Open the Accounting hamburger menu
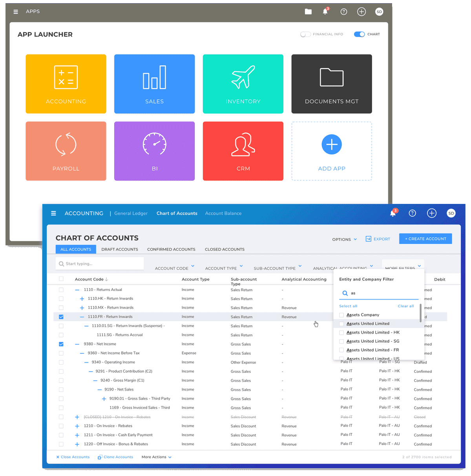Screen dimensions: 471x476 tap(53, 213)
